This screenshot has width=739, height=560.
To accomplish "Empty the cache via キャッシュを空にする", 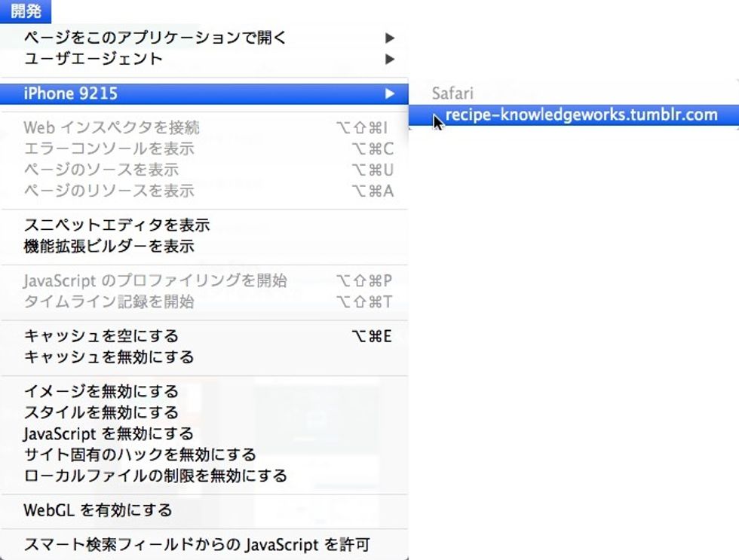I will click(106, 335).
